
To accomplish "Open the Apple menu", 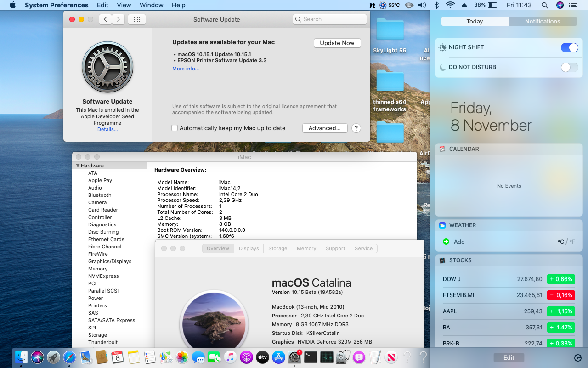I will click(12, 5).
